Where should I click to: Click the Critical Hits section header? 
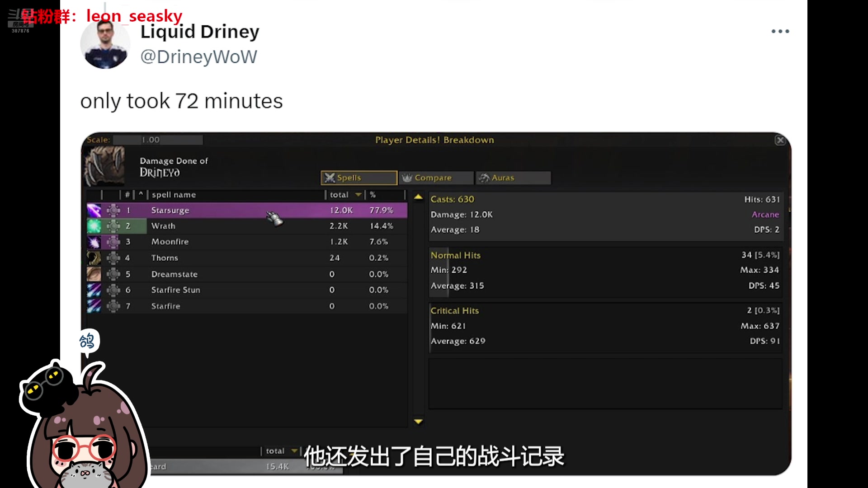click(454, 311)
